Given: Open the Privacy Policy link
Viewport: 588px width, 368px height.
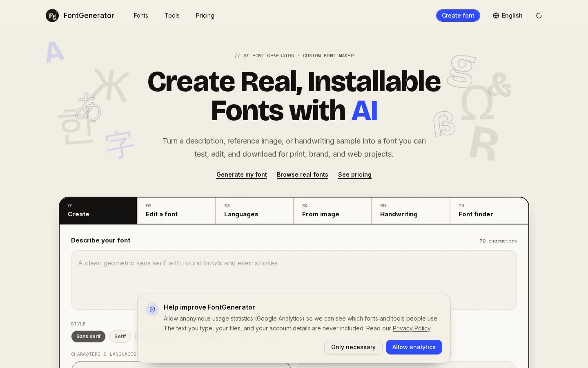Looking at the screenshot, I should coord(412,328).
